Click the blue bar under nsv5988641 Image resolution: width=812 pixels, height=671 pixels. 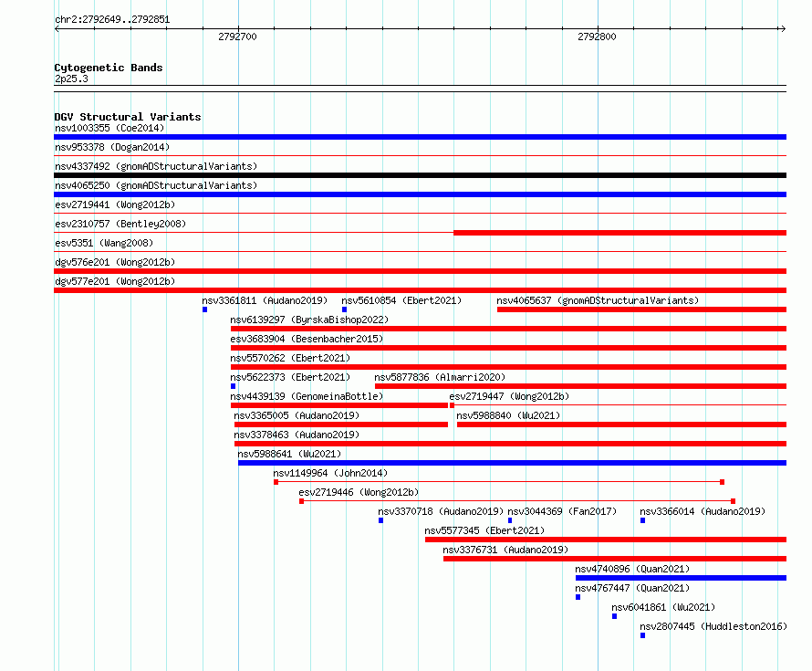512,463
